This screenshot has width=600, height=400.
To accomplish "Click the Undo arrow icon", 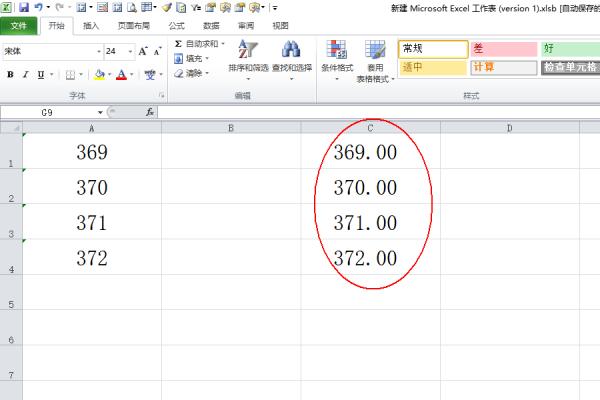I will pos(38,7).
